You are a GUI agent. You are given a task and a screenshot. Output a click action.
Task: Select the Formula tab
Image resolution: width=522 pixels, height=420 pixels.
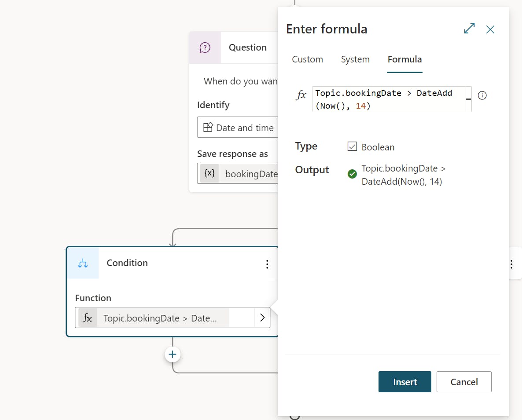pos(404,59)
